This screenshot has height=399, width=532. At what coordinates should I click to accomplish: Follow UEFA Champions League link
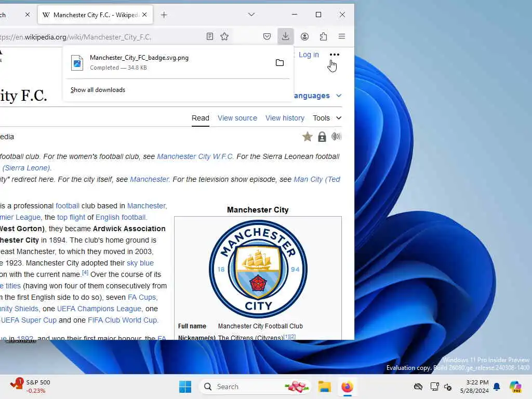pyautogui.click(x=99, y=309)
